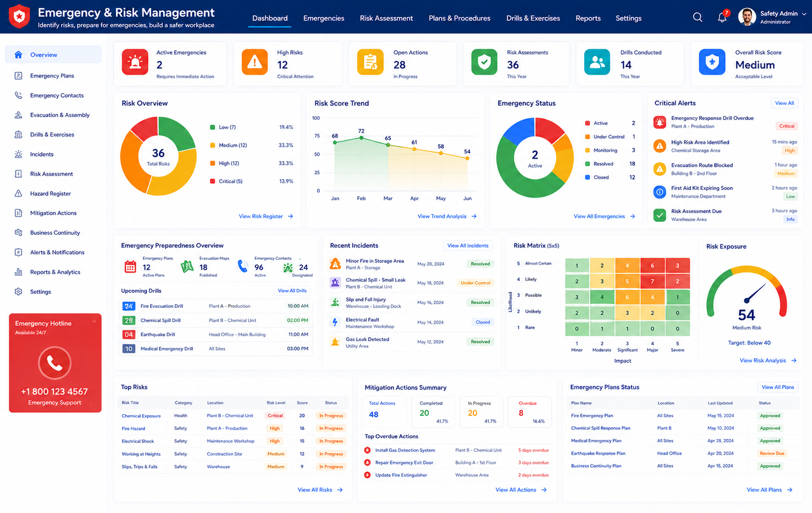Image resolution: width=812 pixels, height=513 pixels.
Task: Click the Minor Fire incident warning icon
Action: click(335, 264)
